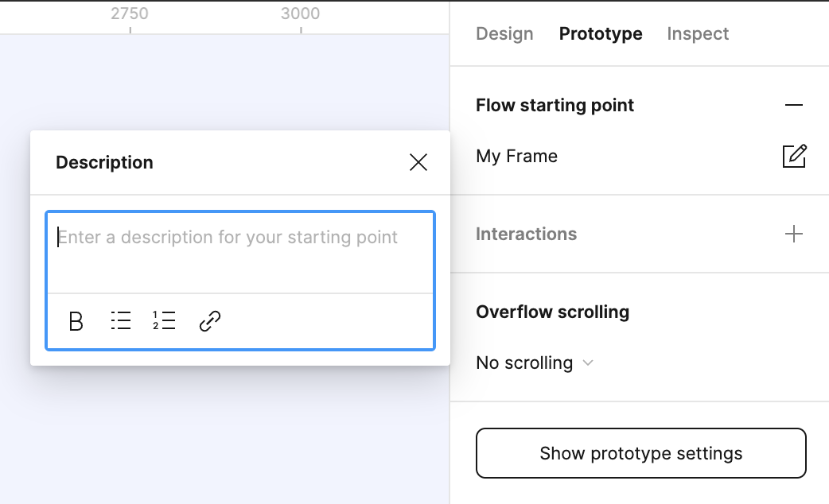Viewport: 829px width, 504px height.
Task: Click Show prototype settings button
Action: tap(640, 453)
